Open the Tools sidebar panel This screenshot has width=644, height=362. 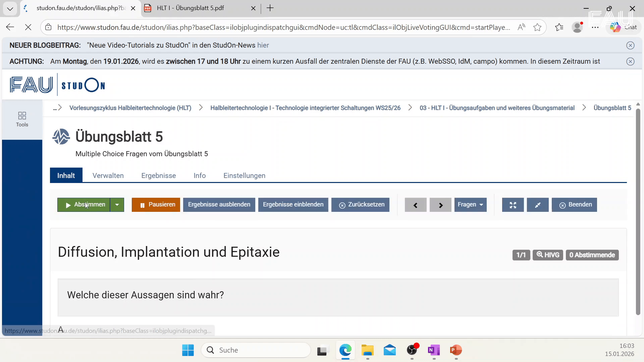[x=22, y=119]
